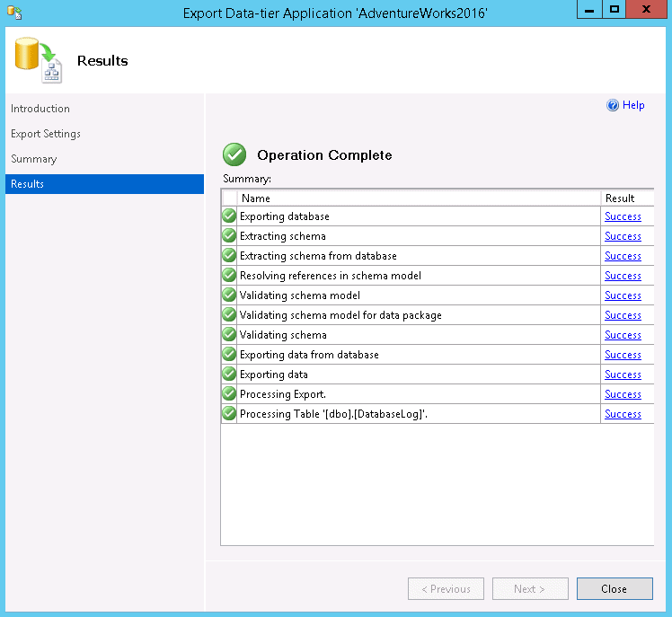Click the Name column header
The width and height of the screenshot is (672, 617).
click(x=419, y=198)
